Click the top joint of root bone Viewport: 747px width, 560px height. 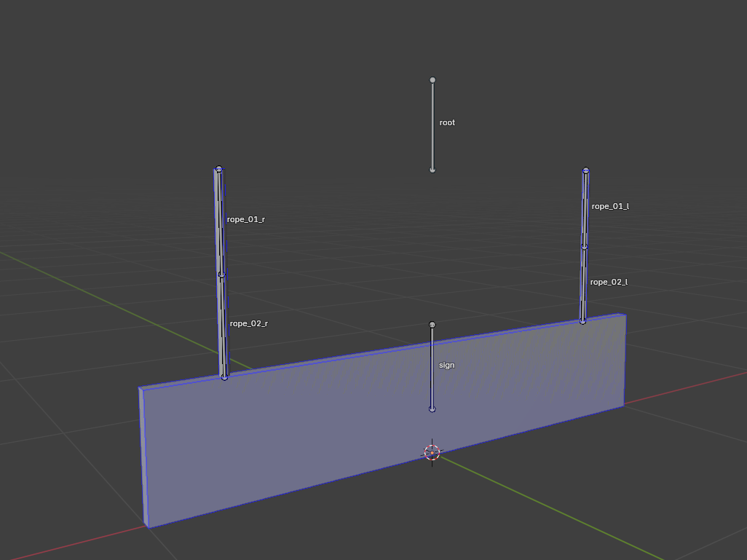coord(432,80)
